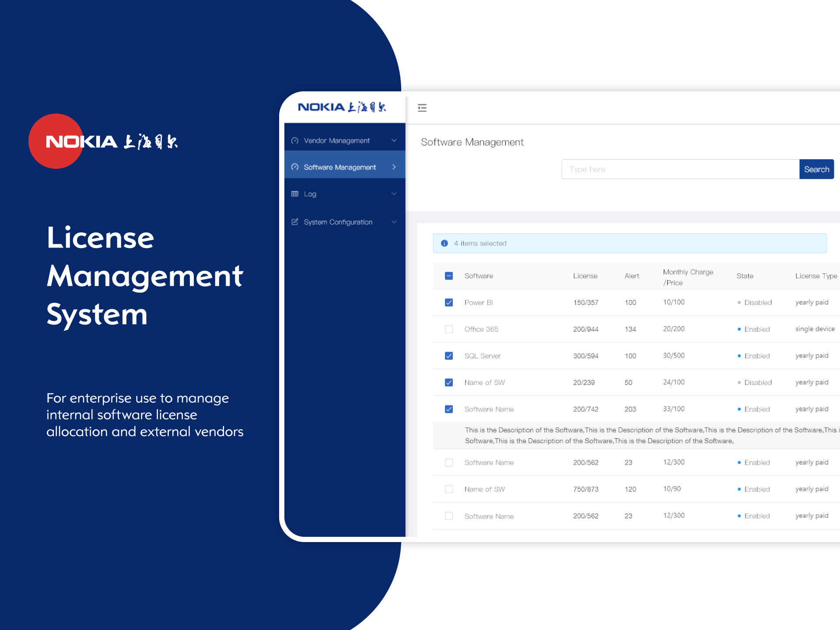Open the Log menu item
The width and height of the screenshot is (840, 630).
click(x=345, y=194)
